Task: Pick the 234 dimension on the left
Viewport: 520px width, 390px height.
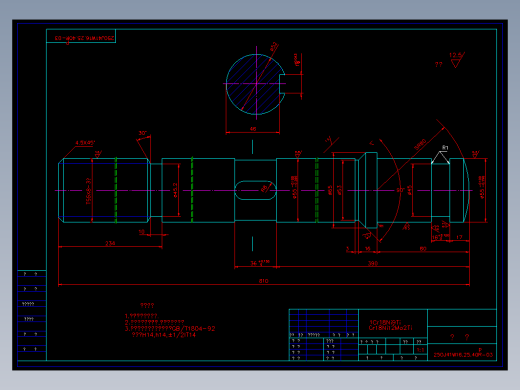Action: (110, 243)
